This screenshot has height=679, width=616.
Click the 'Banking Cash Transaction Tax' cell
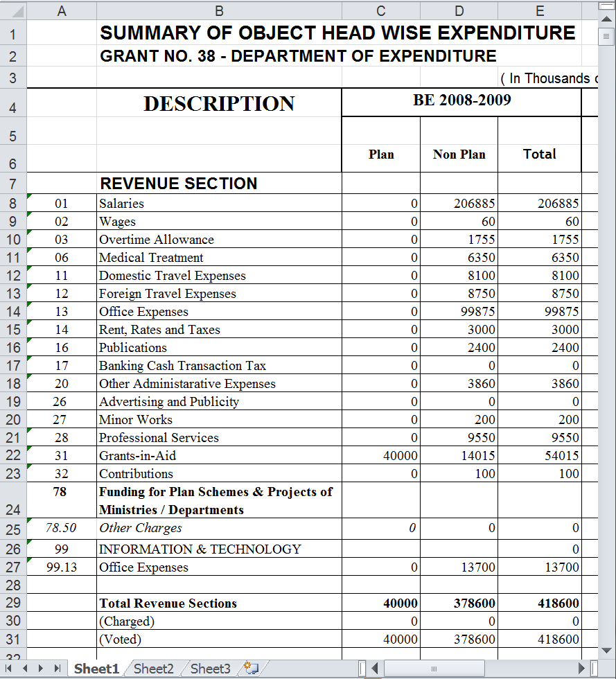pos(219,366)
